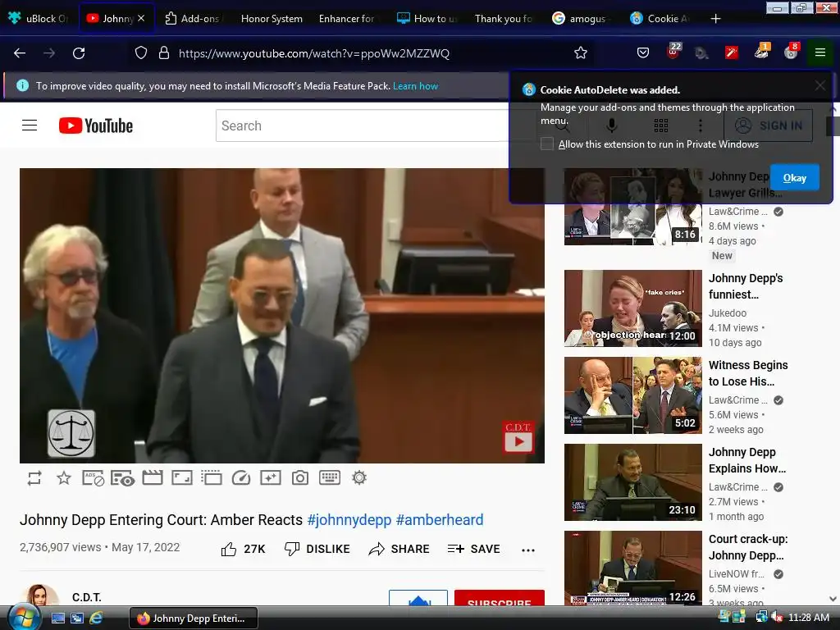Bookmark page with the star icon
Screen dimensions: 840x630
(581, 53)
